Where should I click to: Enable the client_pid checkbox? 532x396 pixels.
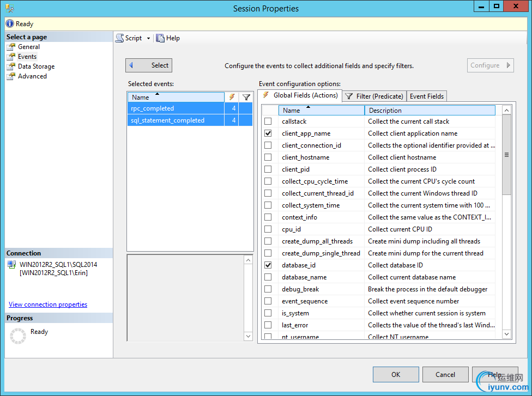[x=268, y=169]
